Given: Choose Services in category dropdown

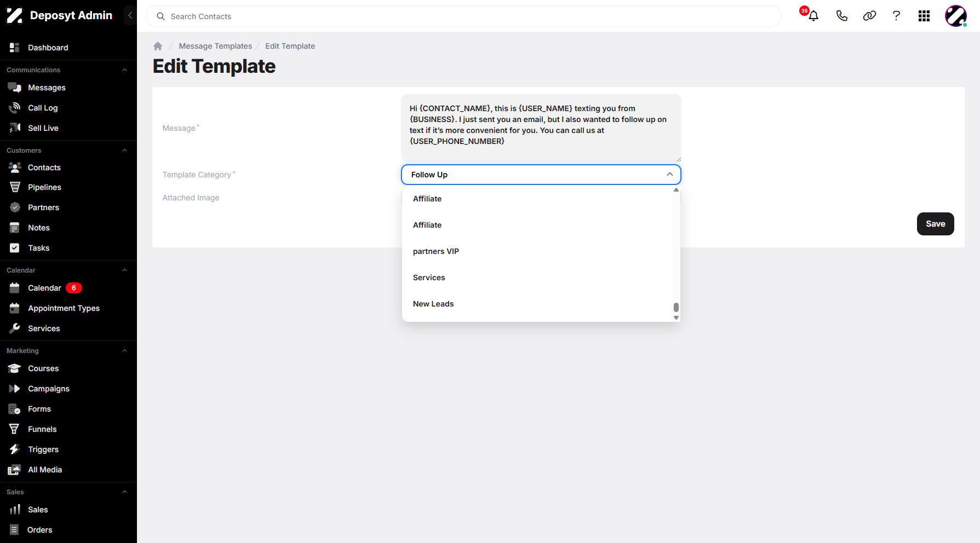Looking at the screenshot, I should tap(537, 278).
